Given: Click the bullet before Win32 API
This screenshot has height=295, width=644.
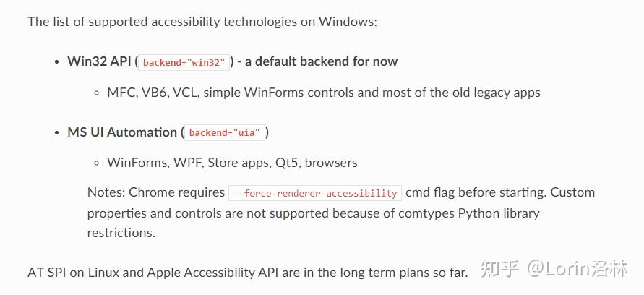Looking at the screenshot, I should [57, 62].
